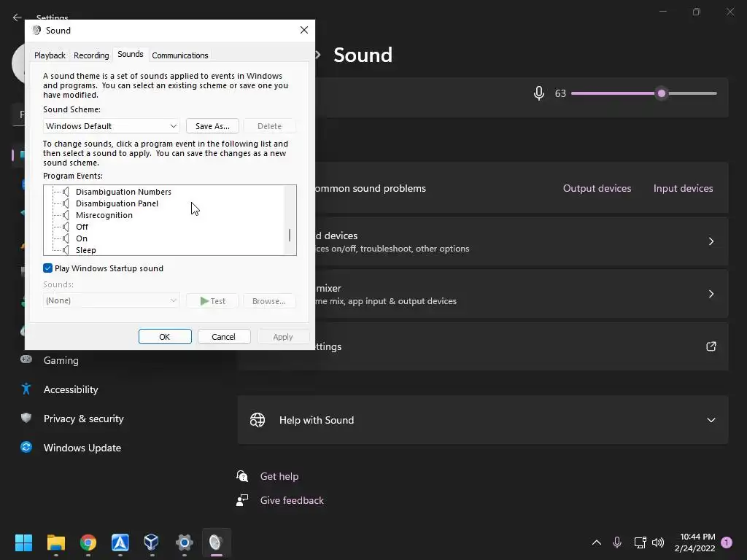Click the Sound dialog title icon
This screenshot has height=560, width=747.
tap(36, 30)
